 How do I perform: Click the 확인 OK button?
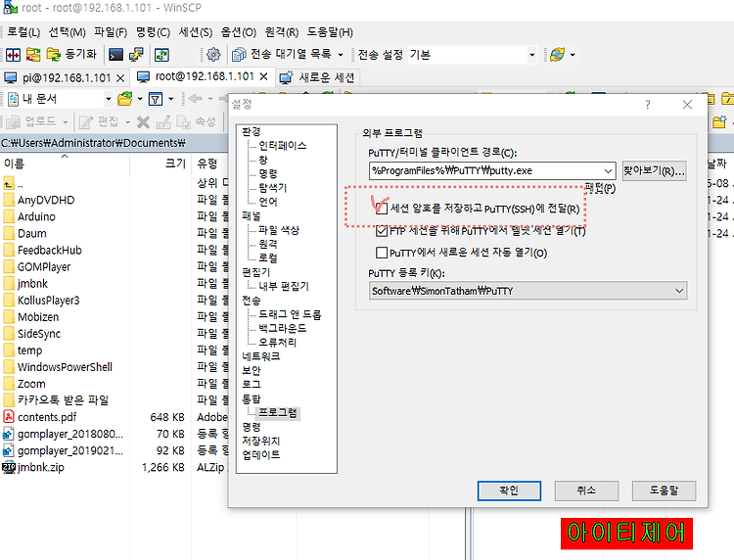click(509, 490)
